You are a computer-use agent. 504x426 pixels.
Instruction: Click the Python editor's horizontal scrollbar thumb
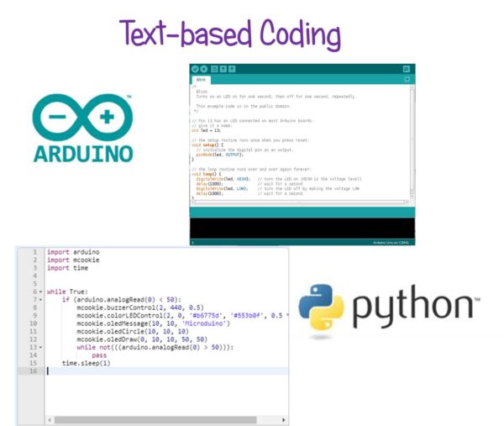click(155, 420)
